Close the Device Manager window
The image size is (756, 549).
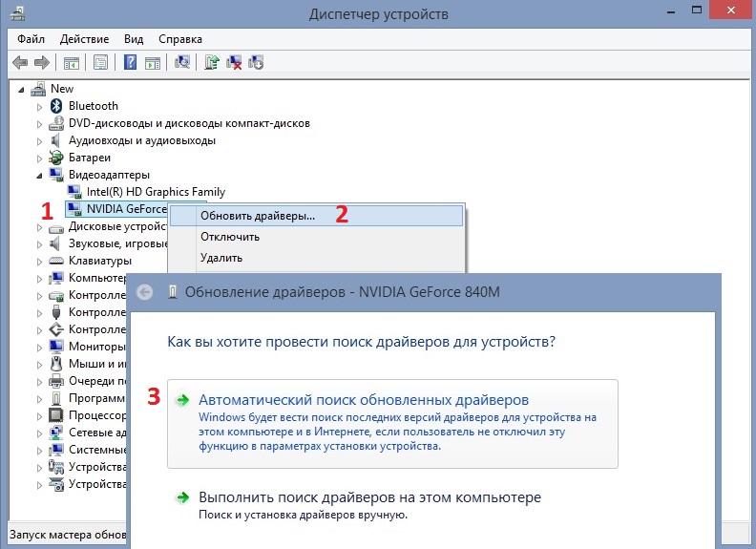tap(731, 11)
